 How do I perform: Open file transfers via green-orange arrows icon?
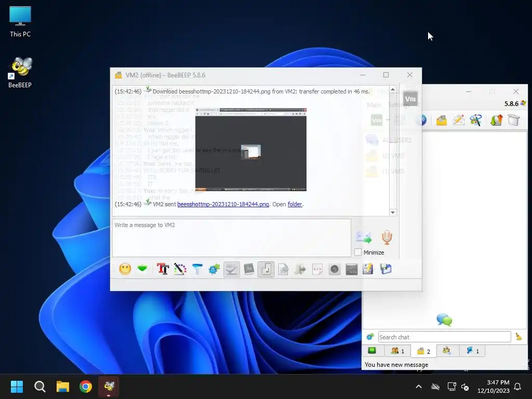(496, 120)
